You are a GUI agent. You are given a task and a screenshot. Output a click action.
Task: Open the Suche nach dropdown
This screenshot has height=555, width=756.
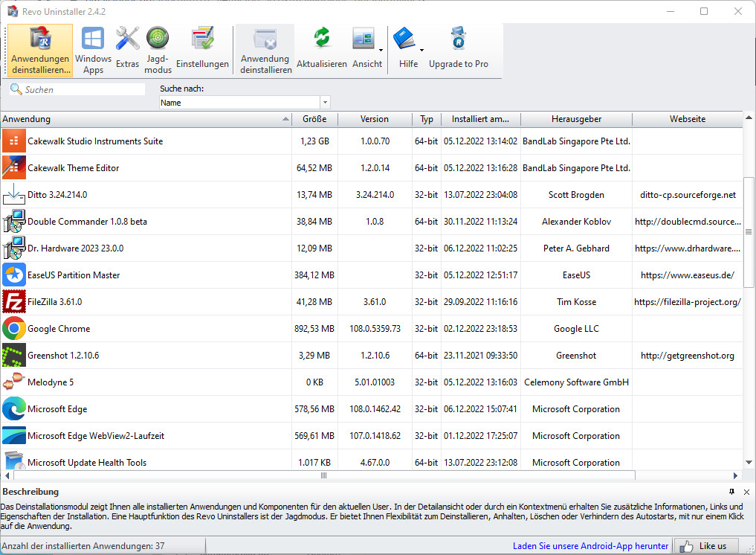point(324,102)
